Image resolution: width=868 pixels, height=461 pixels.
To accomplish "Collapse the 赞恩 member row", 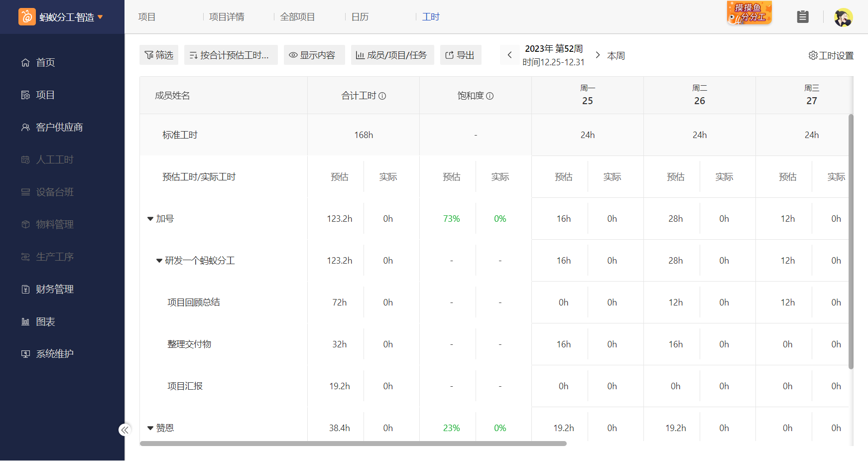I will [x=150, y=428].
